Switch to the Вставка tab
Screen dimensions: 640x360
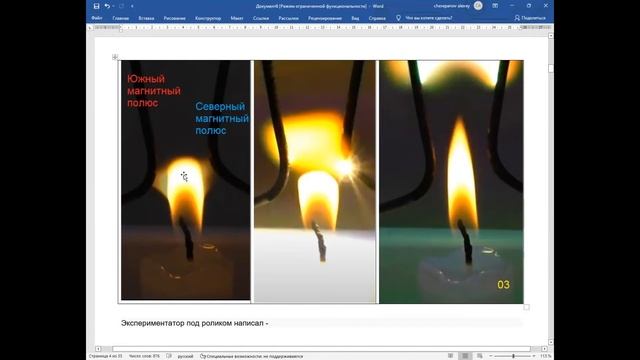coord(146,18)
